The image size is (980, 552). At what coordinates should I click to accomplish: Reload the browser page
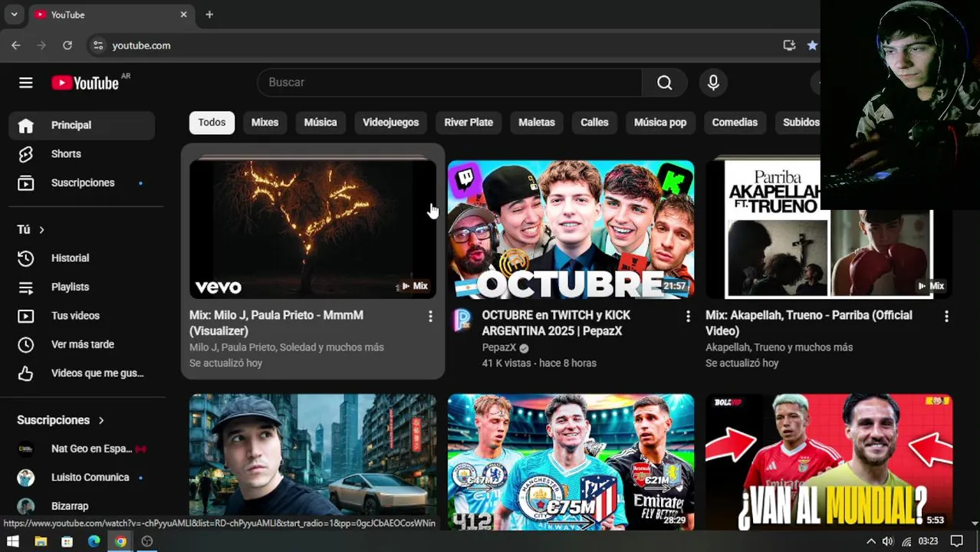tap(67, 45)
